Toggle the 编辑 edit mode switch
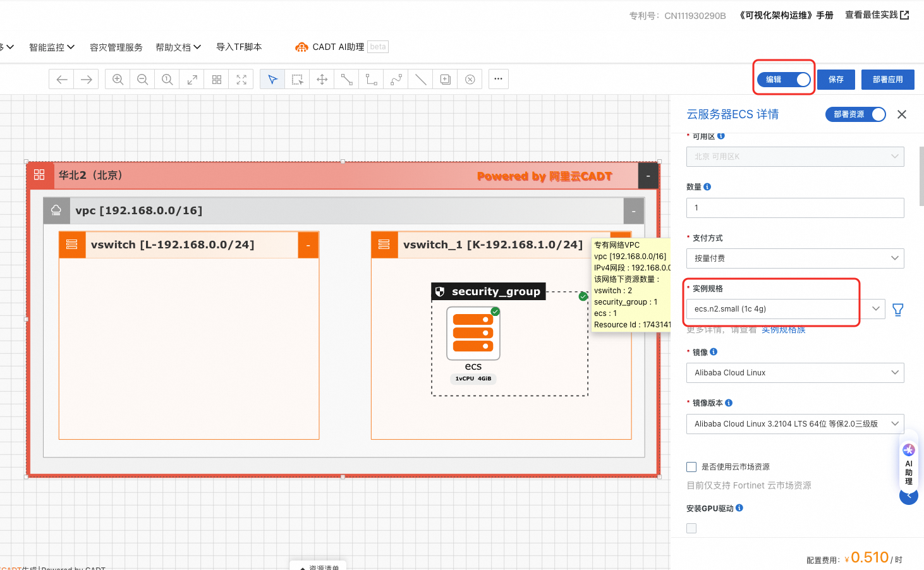Image resolution: width=924 pixels, height=570 pixels. tap(784, 79)
